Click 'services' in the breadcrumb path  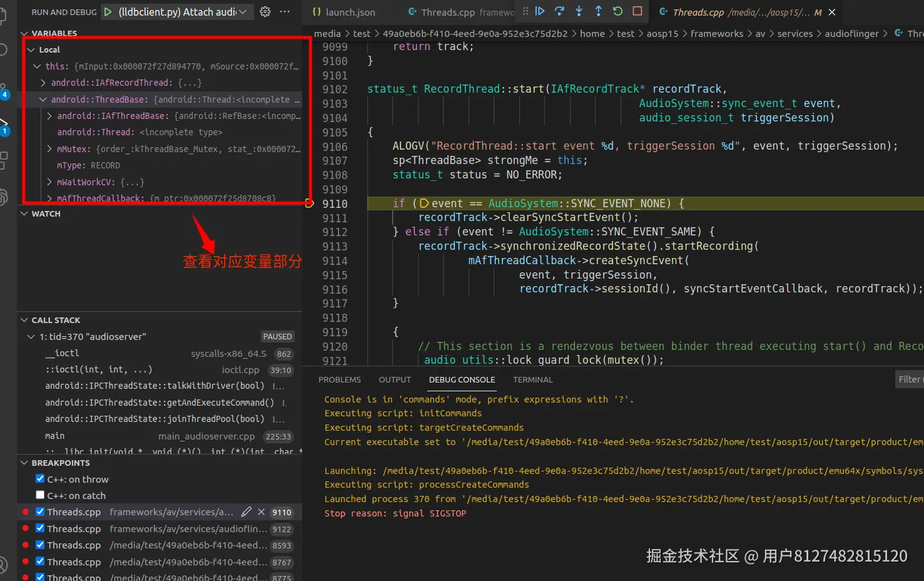(x=795, y=34)
